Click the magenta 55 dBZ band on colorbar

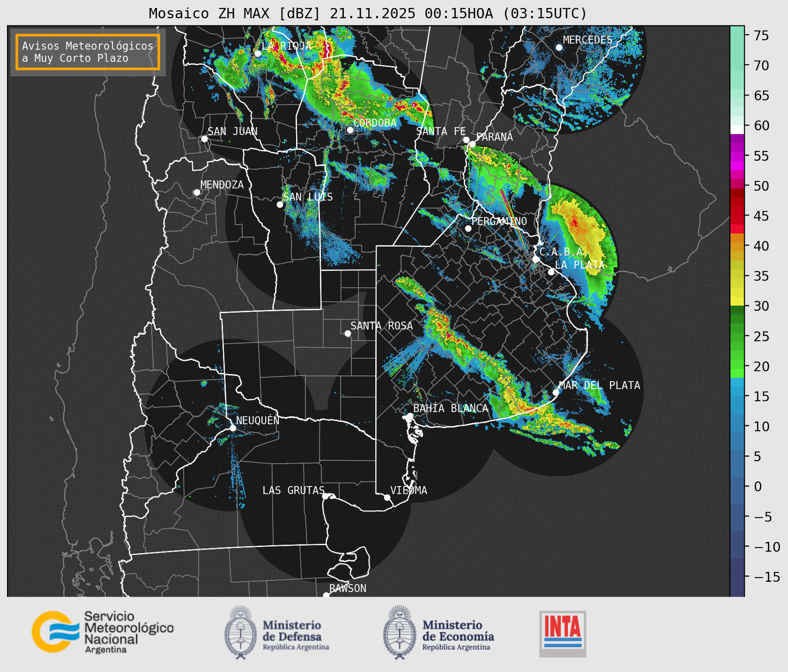(x=737, y=156)
